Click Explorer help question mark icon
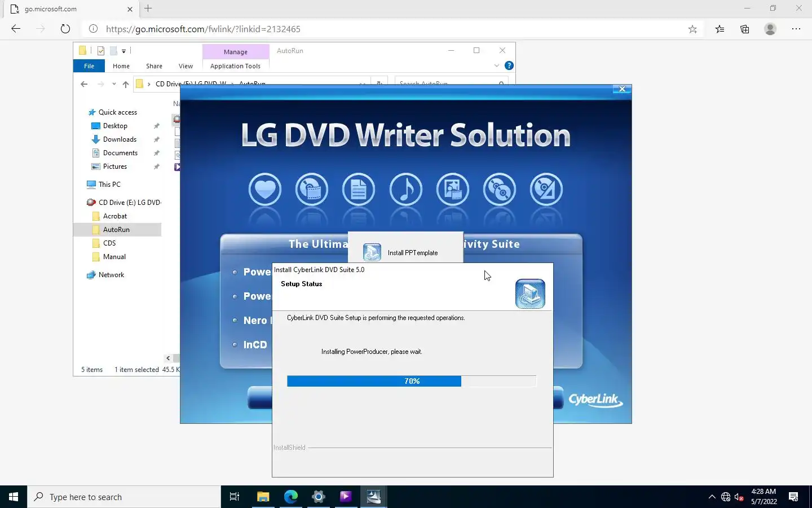The image size is (812, 508). pyautogui.click(x=509, y=65)
